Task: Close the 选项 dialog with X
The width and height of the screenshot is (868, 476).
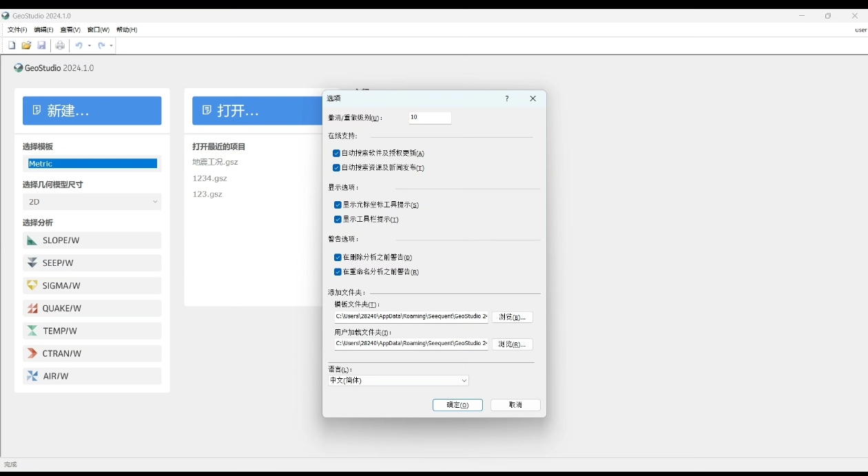Action: click(x=533, y=99)
